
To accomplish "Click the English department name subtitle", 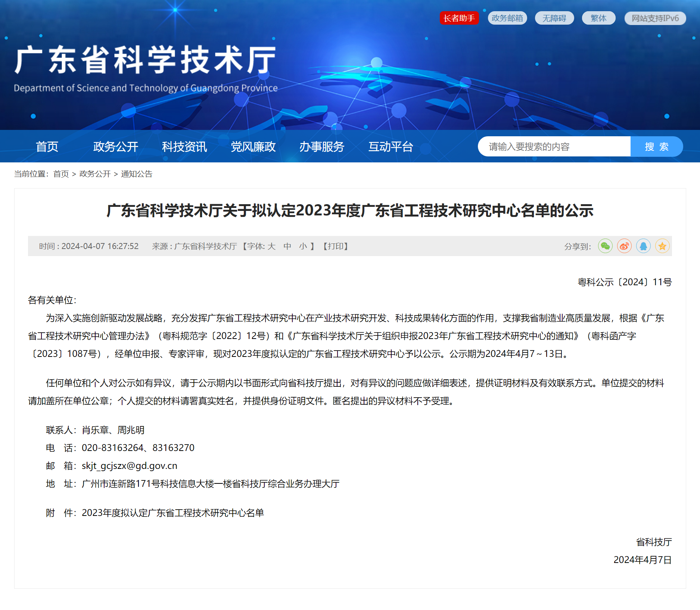I will (x=146, y=88).
